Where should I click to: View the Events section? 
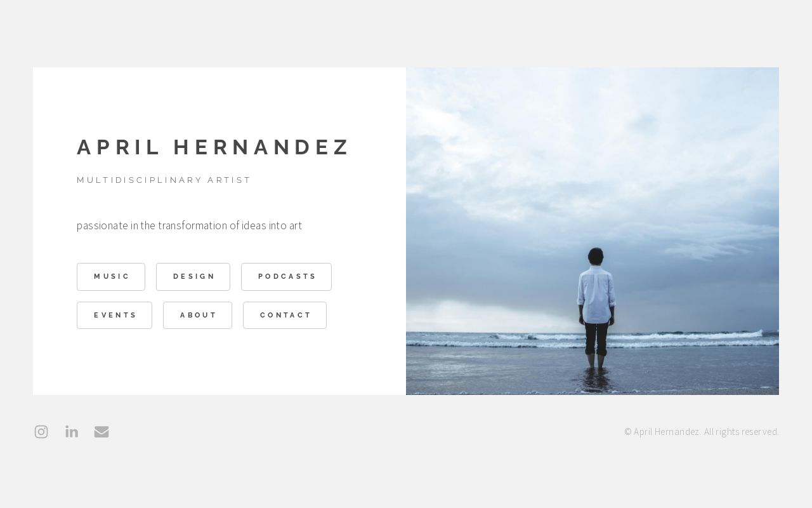point(114,316)
